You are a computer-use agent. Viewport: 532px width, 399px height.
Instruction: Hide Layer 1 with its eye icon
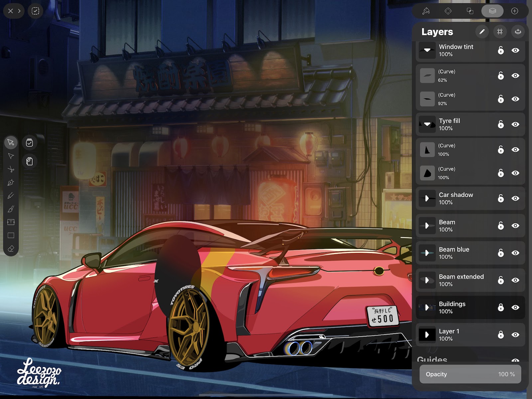pos(515,335)
